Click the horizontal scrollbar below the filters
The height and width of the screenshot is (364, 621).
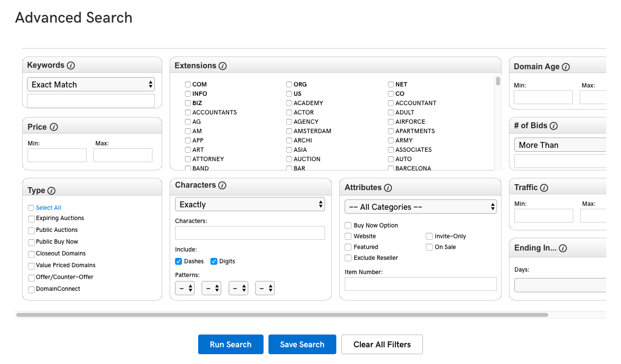282,315
